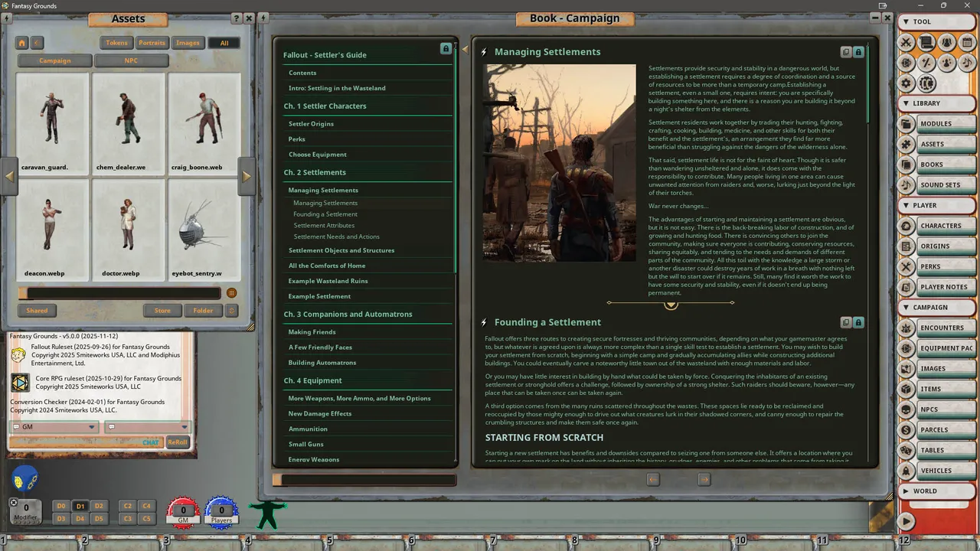Open the options gear tool icon
Image resolution: width=980 pixels, height=551 pixels.
906,83
